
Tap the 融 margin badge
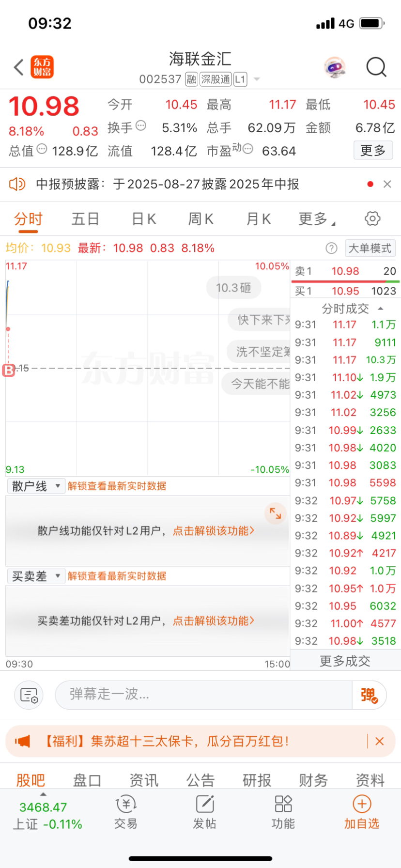pos(191,79)
